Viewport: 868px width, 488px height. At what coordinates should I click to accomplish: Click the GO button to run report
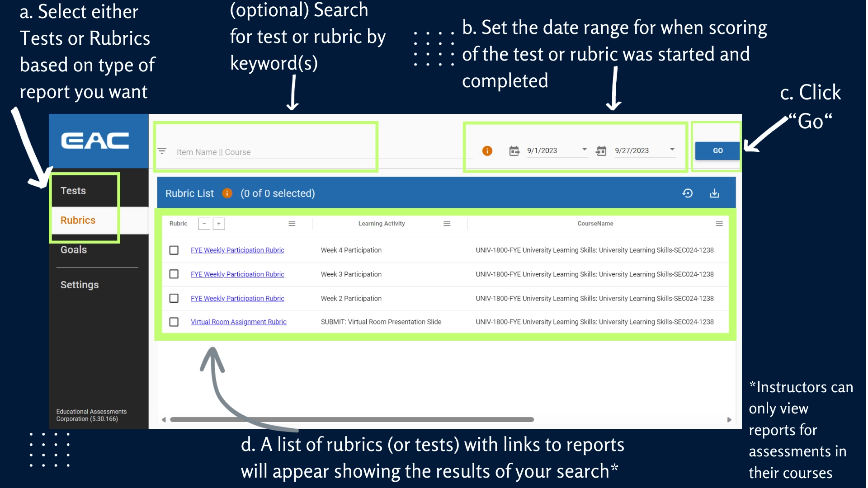pyautogui.click(x=717, y=151)
